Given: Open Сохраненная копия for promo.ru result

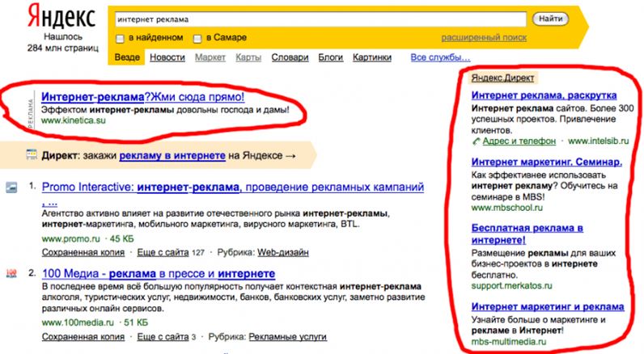Looking at the screenshot, I should pos(75,252).
